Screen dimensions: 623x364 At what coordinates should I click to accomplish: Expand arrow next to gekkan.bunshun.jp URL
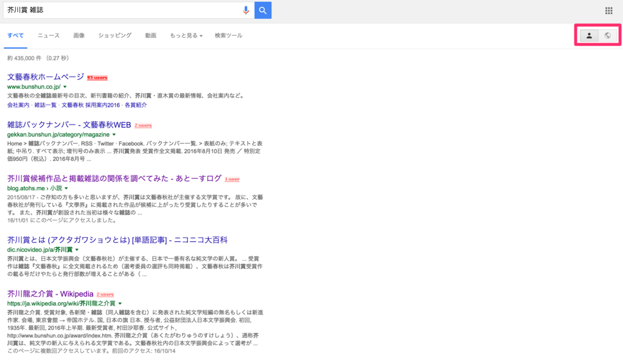114,134
